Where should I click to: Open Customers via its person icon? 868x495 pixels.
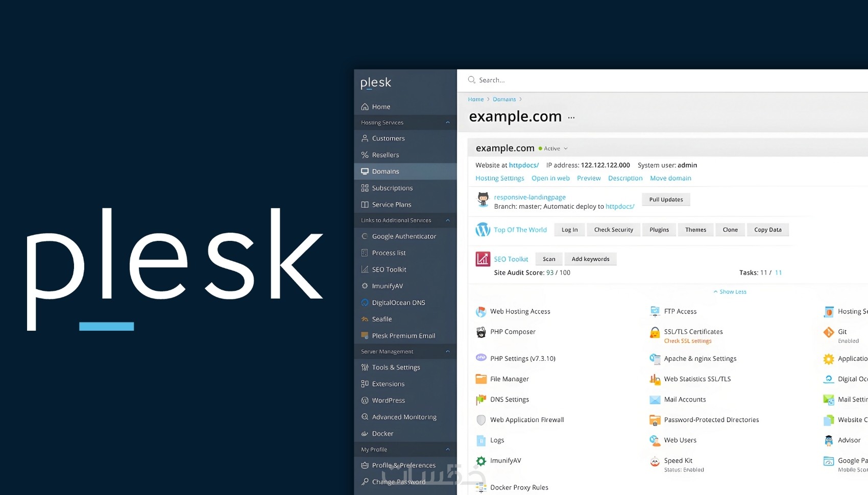(365, 138)
